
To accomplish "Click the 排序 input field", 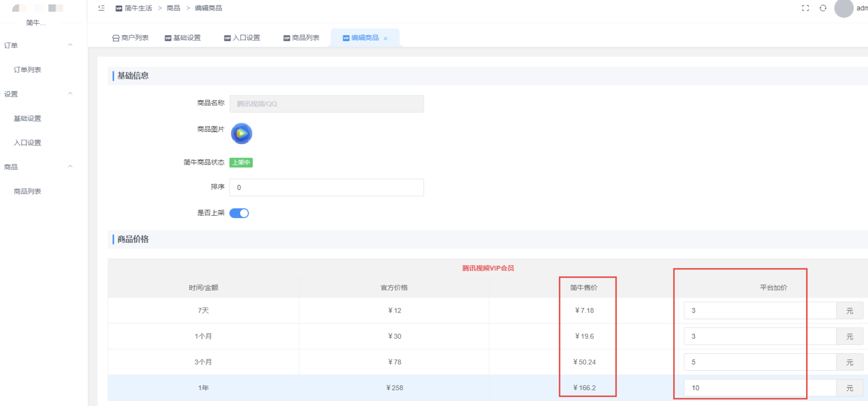I will [x=327, y=187].
